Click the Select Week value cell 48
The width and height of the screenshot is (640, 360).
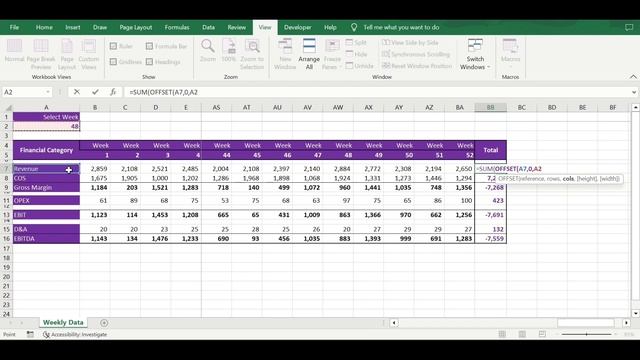(x=46, y=127)
